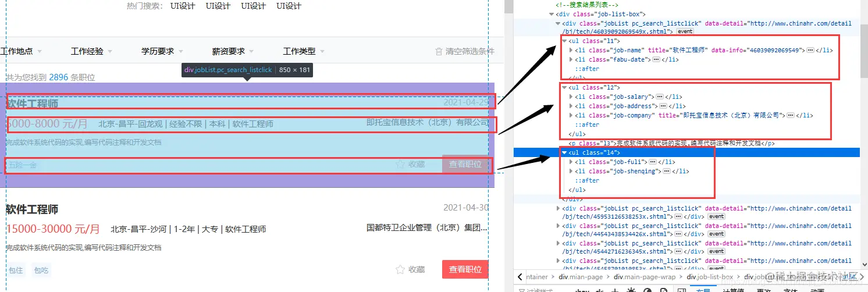This screenshot has height=292, width=868.
Task: Expand the li class="job-address" node
Action: tap(571, 106)
